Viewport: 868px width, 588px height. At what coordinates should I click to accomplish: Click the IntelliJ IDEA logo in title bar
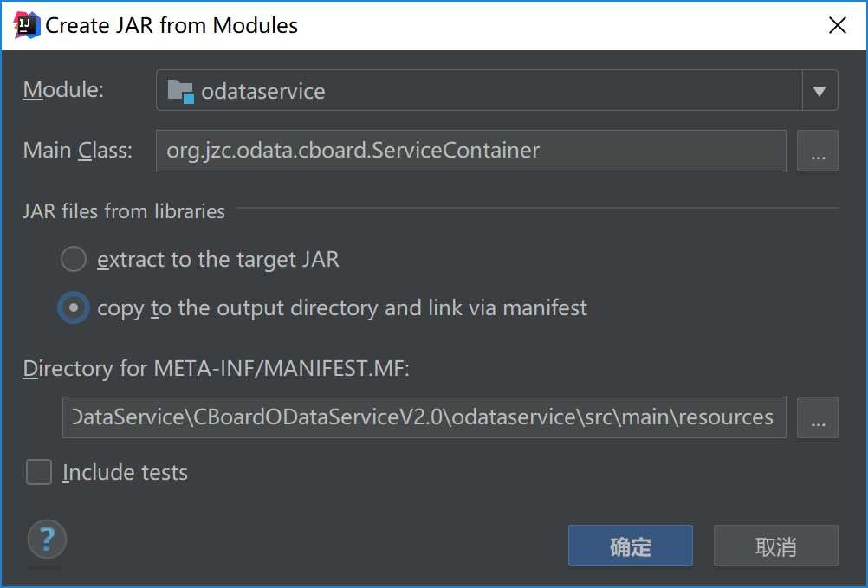(x=26, y=25)
